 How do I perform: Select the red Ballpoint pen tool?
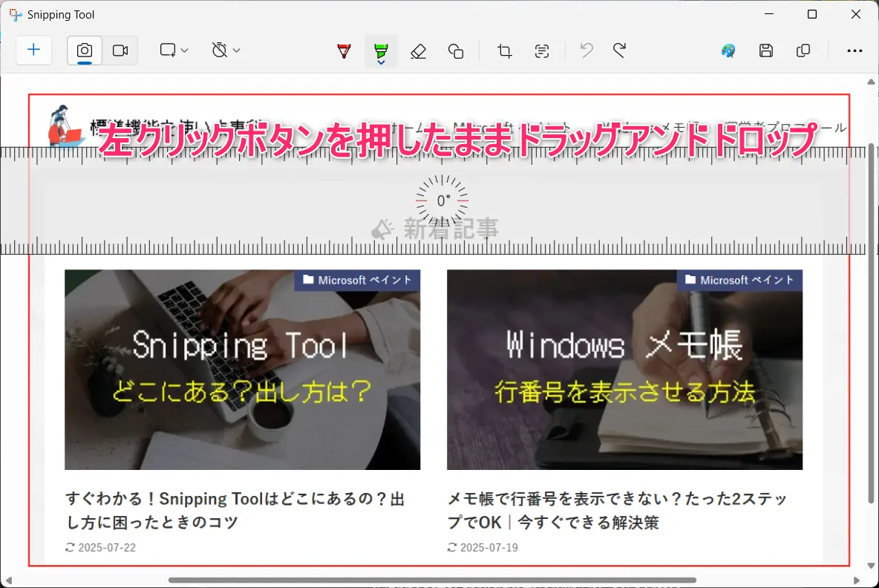[344, 51]
